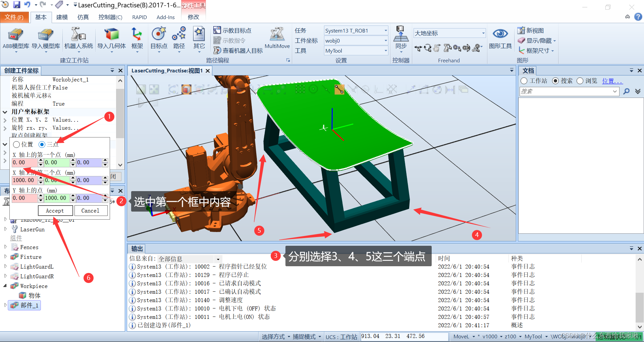Click the 1000.00 X field of second point

click(24, 180)
